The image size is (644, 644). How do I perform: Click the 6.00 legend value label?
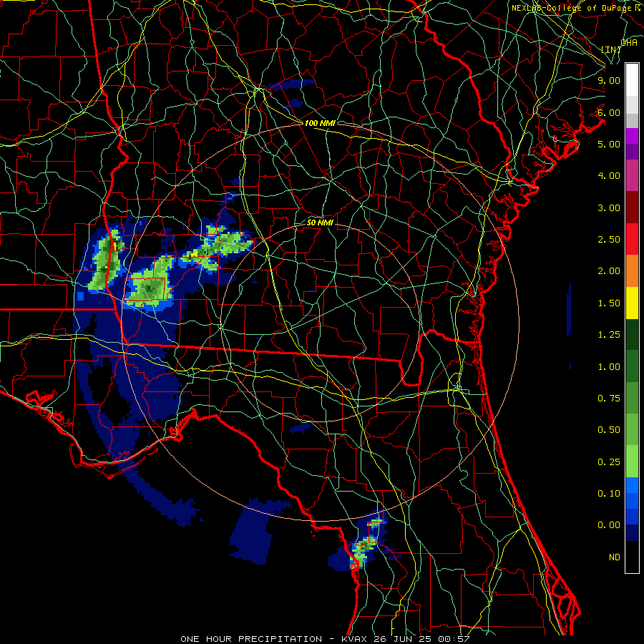pos(609,112)
